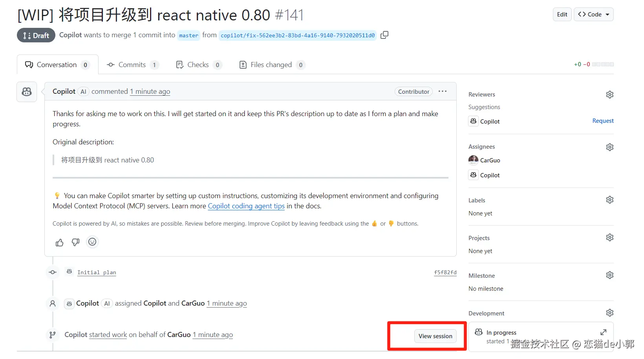The image size is (644, 359).
Task: Click the master base branch link
Action: (x=189, y=35)
